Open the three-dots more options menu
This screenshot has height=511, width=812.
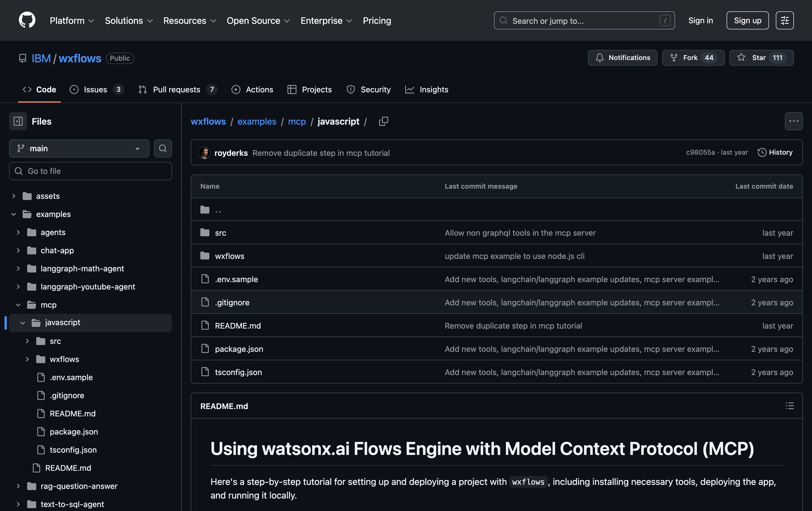tap(793, 121)
